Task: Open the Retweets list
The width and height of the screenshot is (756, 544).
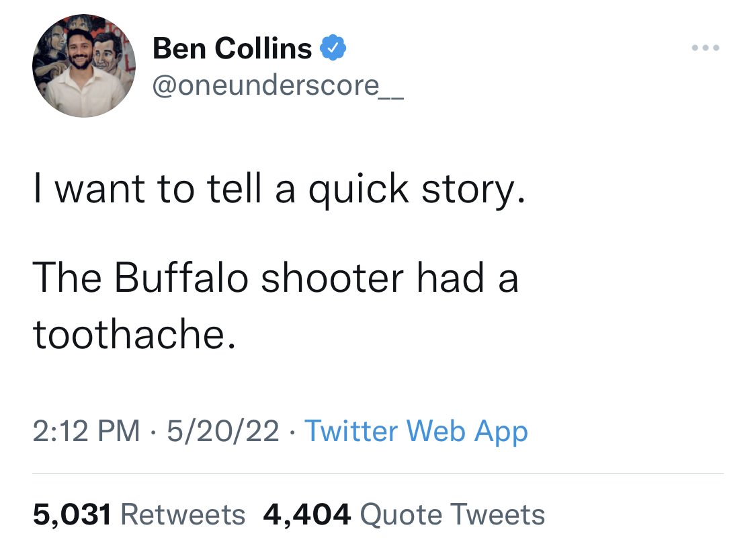Action: (183, 515)
